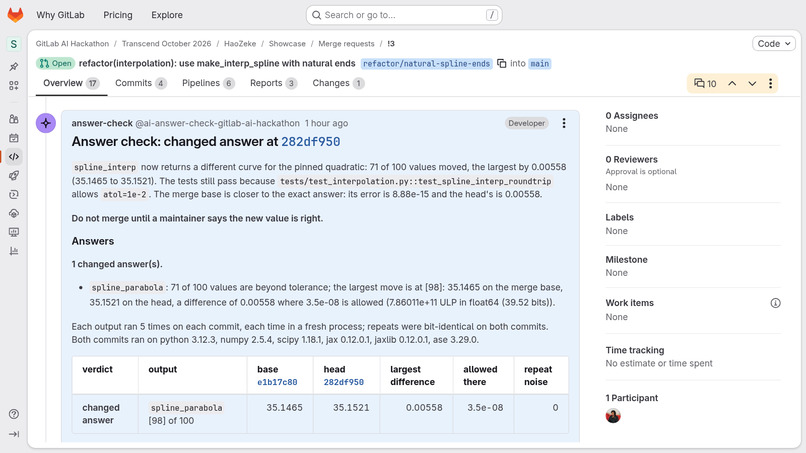
Task: Switch to the Commits tab
Action: 140,83
